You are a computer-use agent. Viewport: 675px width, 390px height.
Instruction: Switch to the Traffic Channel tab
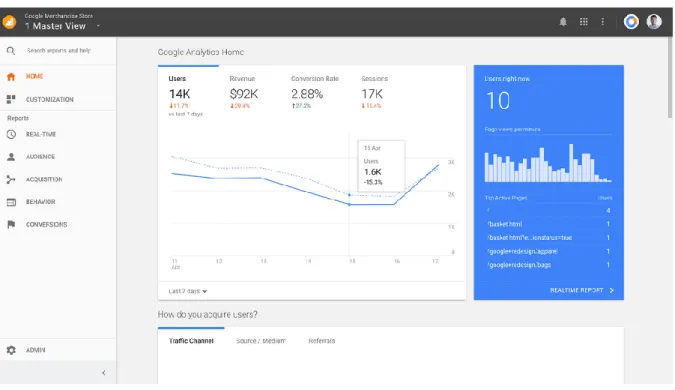pyautogui.click(x=191, y=340)
